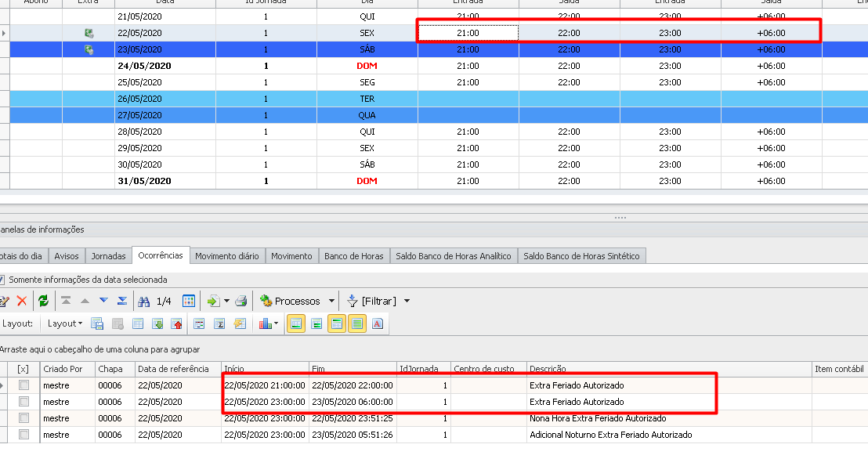
Task: Click the Extra icon in the 22/05/2020 row
Action: (x=89, y=33)
